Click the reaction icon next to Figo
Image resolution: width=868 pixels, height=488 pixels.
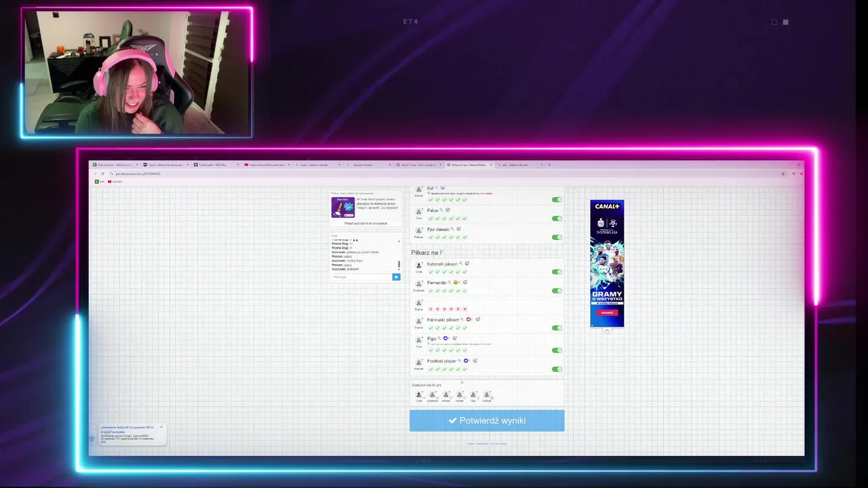tap(454, 338)
